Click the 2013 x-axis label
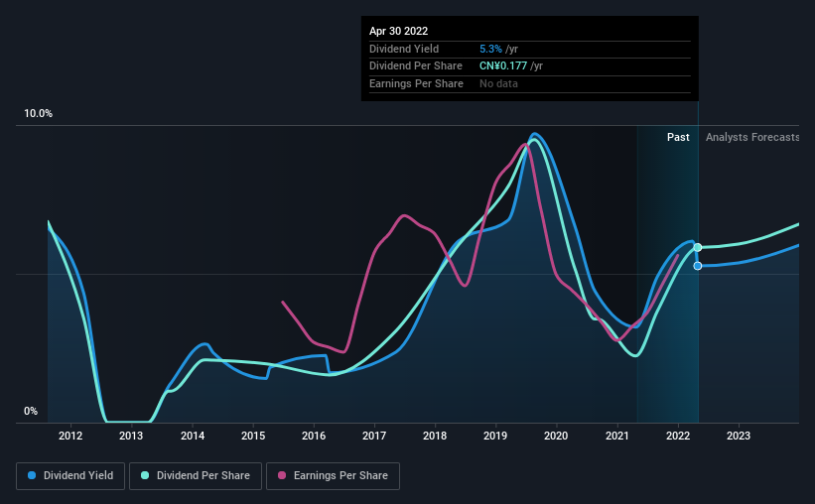The width and height of the screenshot is (815, 504). (x=131, y=436)
